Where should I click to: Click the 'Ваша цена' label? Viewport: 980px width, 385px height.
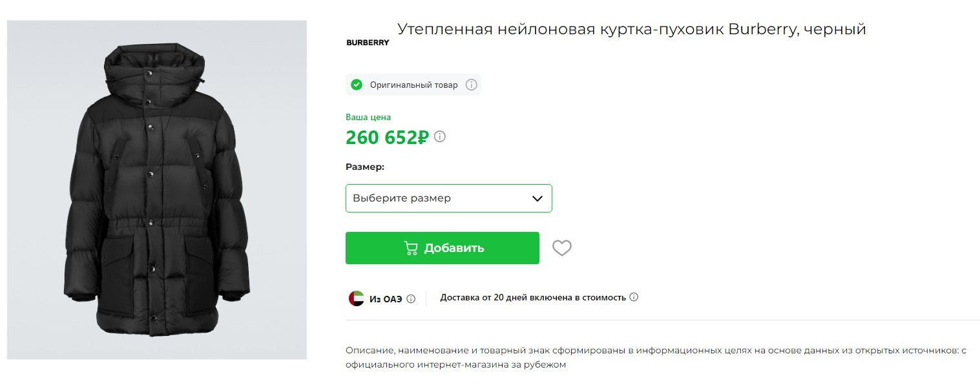pyautogui.click(x=368, y=117)
